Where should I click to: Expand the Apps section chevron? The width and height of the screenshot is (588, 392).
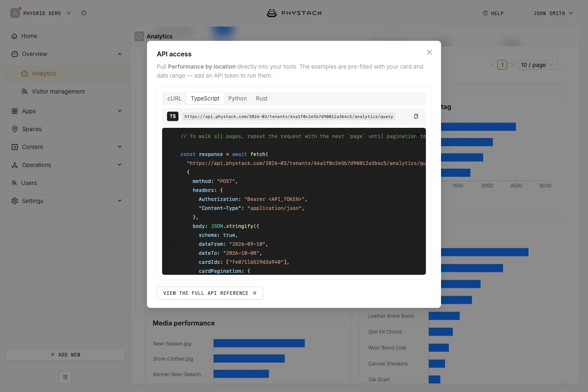[120, 111]
